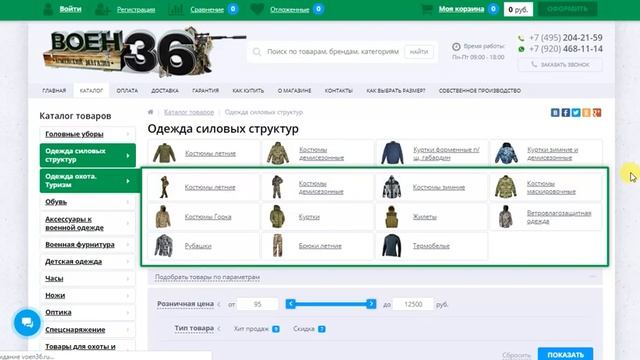Expand Аксессуары к военной одежде arrow
Viewport: 640px width, 360px height.
[128, 223]
